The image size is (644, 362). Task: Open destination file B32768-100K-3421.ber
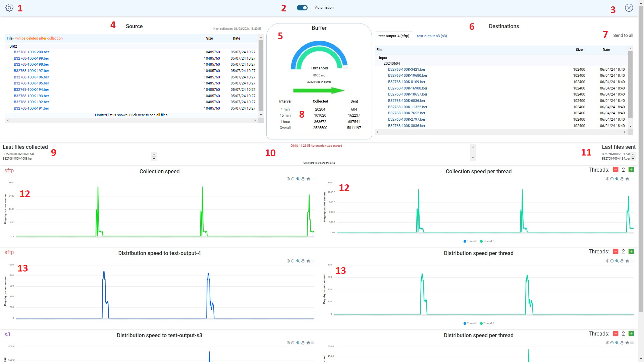407,70
